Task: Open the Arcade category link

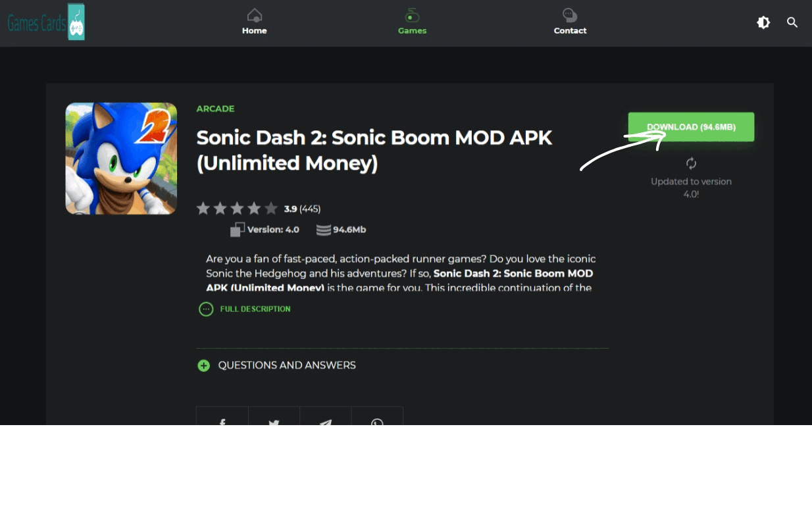Action: [x=215, y=109]
